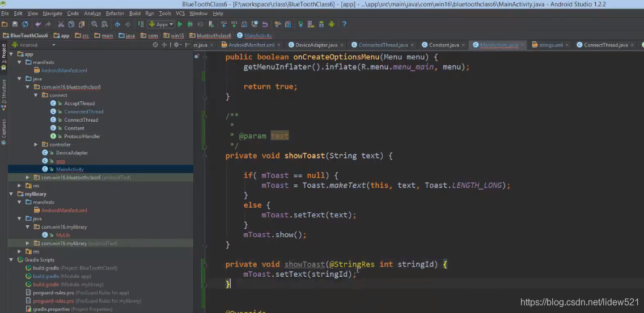Open the File menu
This screenshot has width=644, height=313.
(x=5, y=14)
